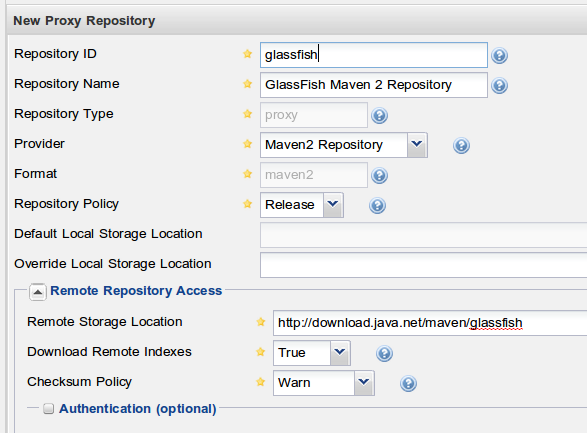The width and height of the screenshot is (587, 433).
Task: Focus the Repository Name input field
Action: coord(374,85)
